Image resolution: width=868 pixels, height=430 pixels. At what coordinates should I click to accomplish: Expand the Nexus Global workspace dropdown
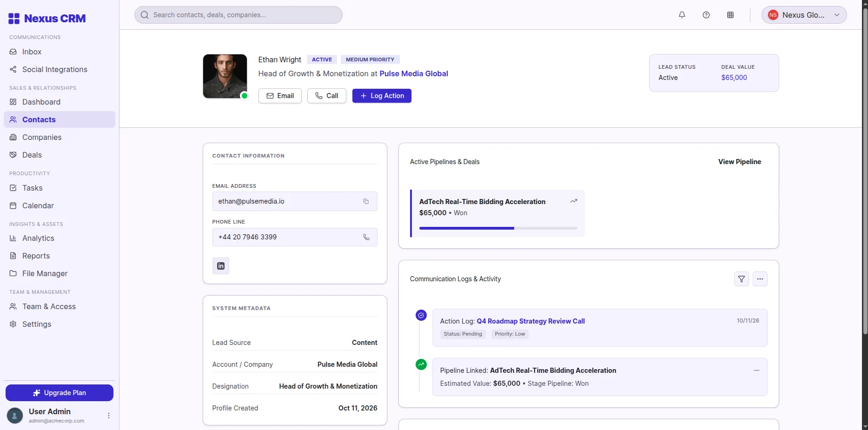804,15
